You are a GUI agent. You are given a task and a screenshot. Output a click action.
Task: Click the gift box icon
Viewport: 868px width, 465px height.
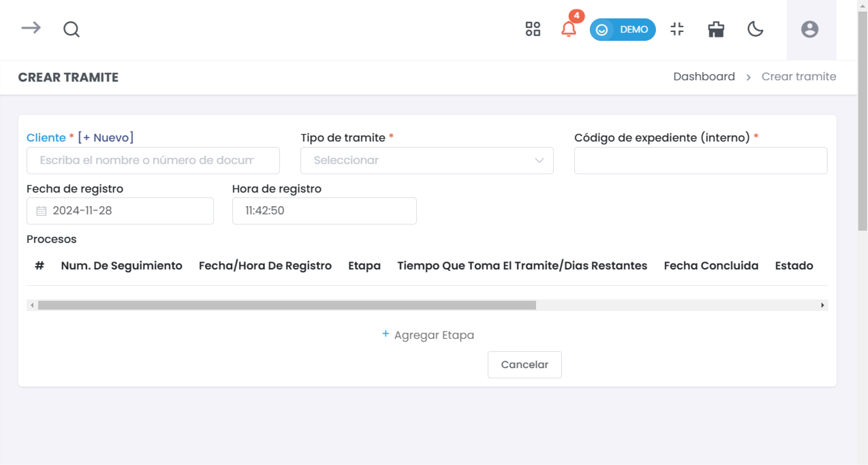pyautogui.click(x=716, y=29)
